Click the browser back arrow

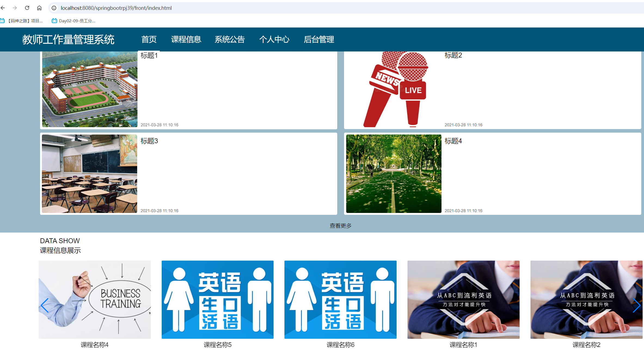[3, 8]
